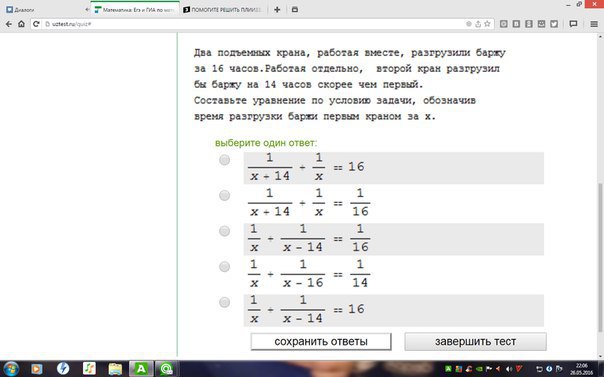Open the chat bubble sidebar icon
604x377 pixels.
point(573,24)
